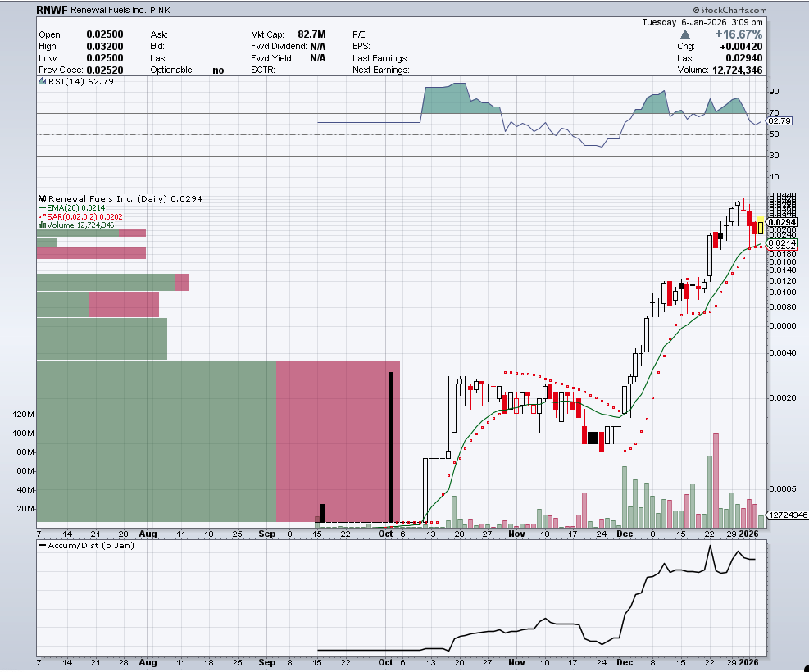Click the black Accum/Dist line marker in its legend

pyautogui.click(x=43, y=546)
